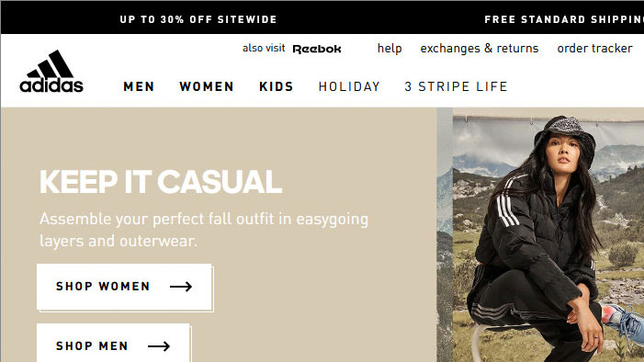Open the KIDS navigation menu
Image resolution: width=644 pixels, height=362 pixels.
[277, 86]
